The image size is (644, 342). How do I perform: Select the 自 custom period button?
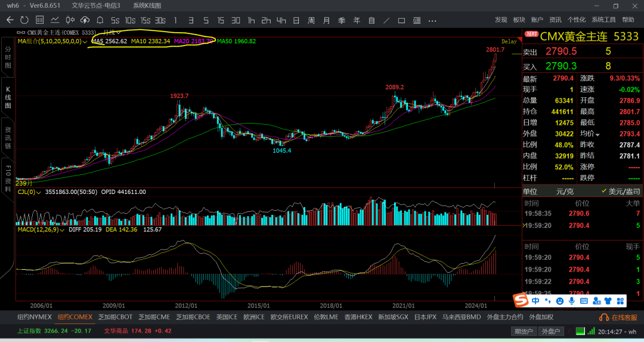pos(371,20)
